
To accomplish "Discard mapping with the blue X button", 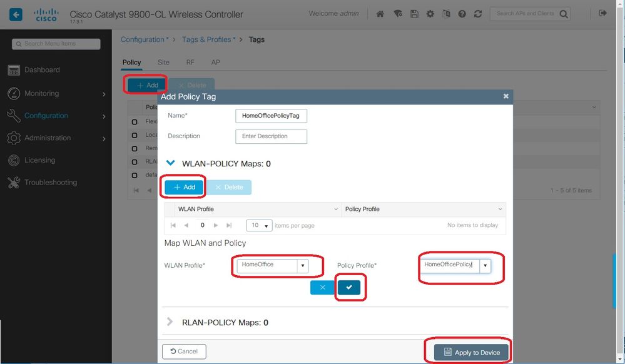I will [x=322, y=287].
